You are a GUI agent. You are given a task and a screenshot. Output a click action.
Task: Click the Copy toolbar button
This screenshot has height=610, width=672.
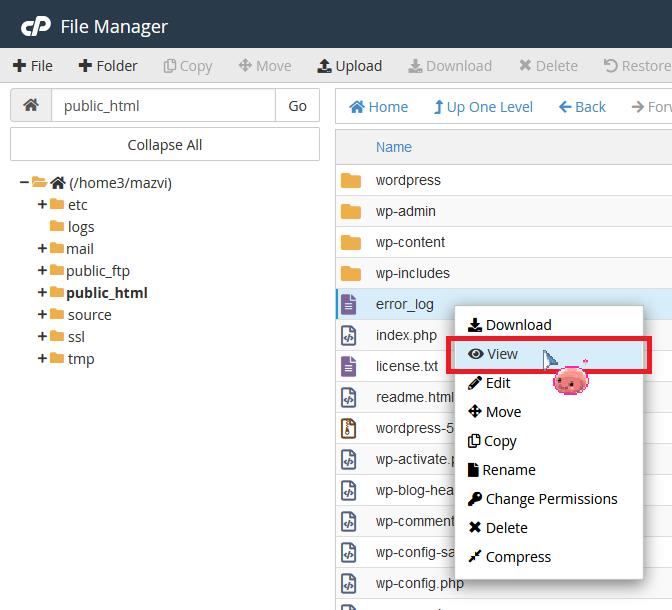point(188,66)
